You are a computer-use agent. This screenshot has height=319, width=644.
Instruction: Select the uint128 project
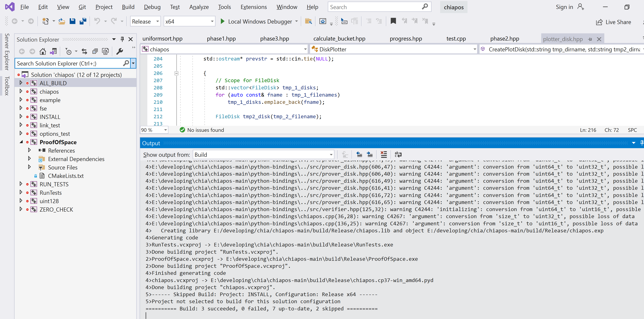(49, 201)
